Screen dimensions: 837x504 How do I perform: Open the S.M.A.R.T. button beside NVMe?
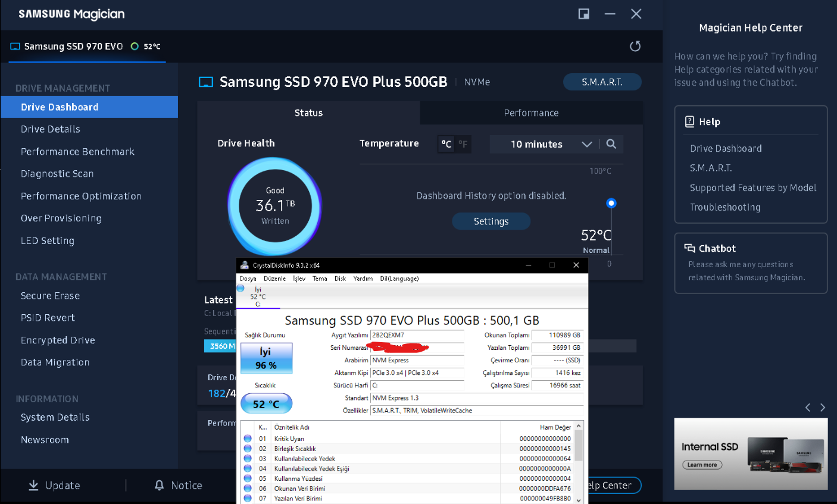(x=602, y=82)
